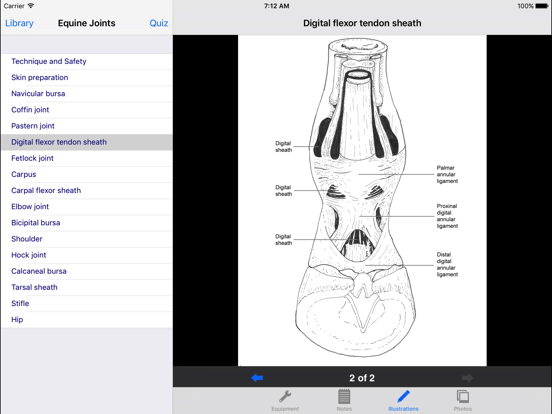Open Hip entry
The height and width of the screenshot is (414, 552).
(x=87, y=320)
